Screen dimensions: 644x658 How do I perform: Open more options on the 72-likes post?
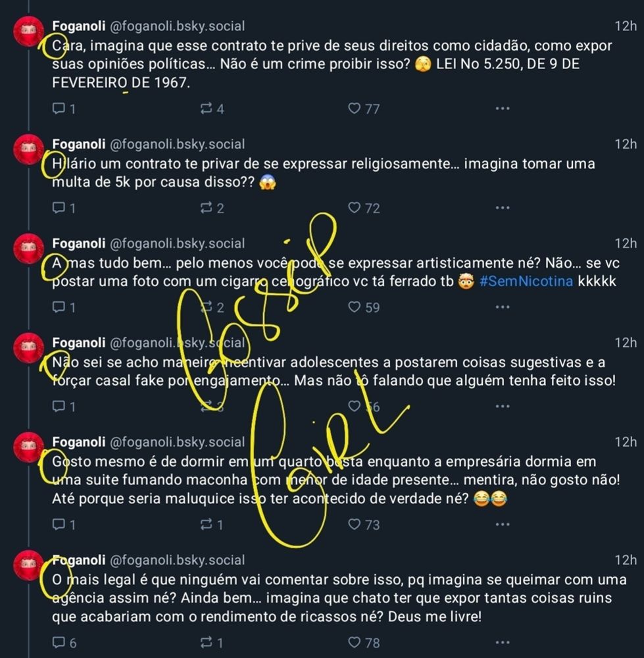coord(502,208)
